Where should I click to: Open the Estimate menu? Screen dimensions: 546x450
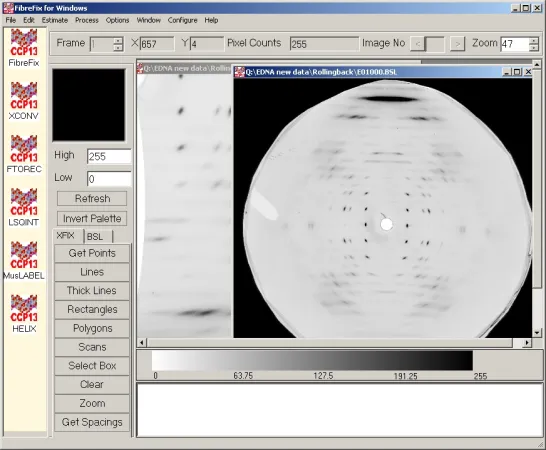(x=55, y=20)
